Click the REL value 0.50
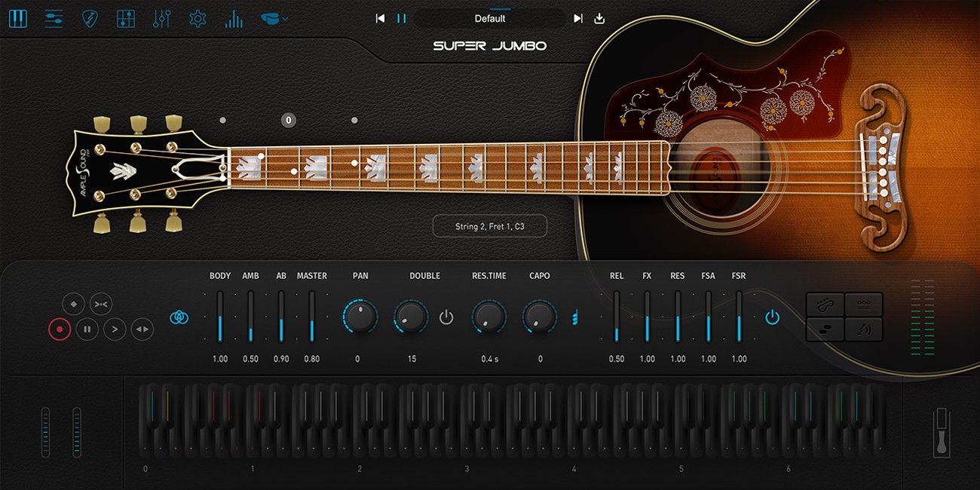 pyautogui.click(x=617, y=359)
